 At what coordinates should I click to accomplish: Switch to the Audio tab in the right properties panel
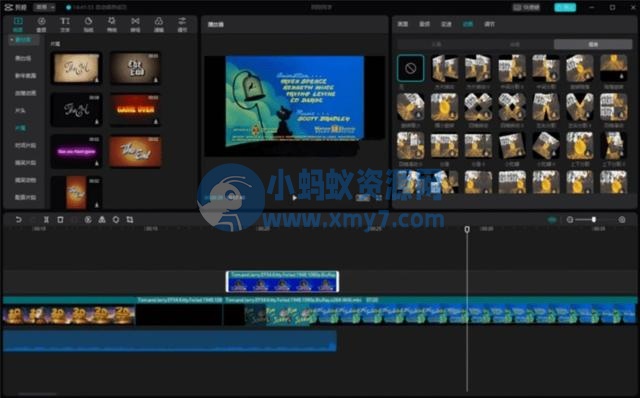(x=424, y=24)
